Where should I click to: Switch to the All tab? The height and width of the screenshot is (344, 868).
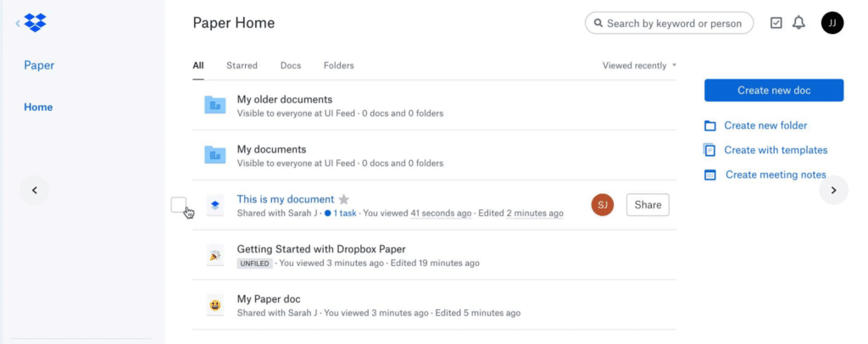tap(198, 65)
